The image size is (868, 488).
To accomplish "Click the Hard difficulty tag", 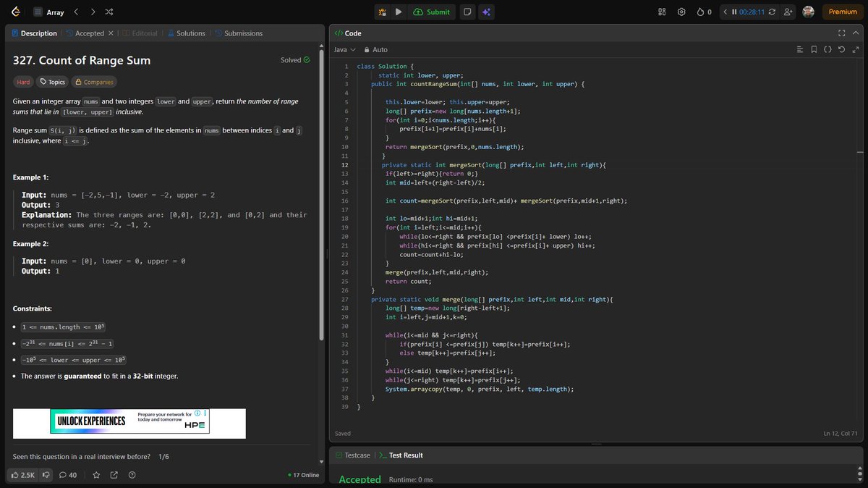I will [x=24, y=82].
